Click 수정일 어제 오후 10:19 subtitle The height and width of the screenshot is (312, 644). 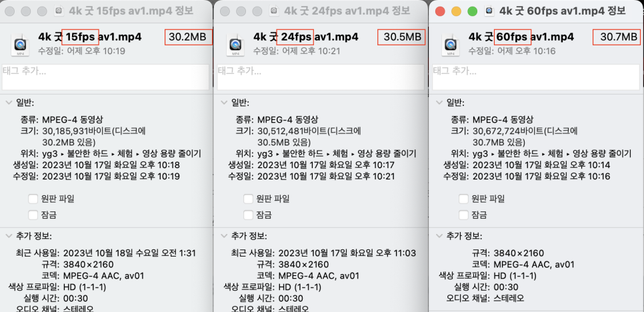(x=82, y=51)
